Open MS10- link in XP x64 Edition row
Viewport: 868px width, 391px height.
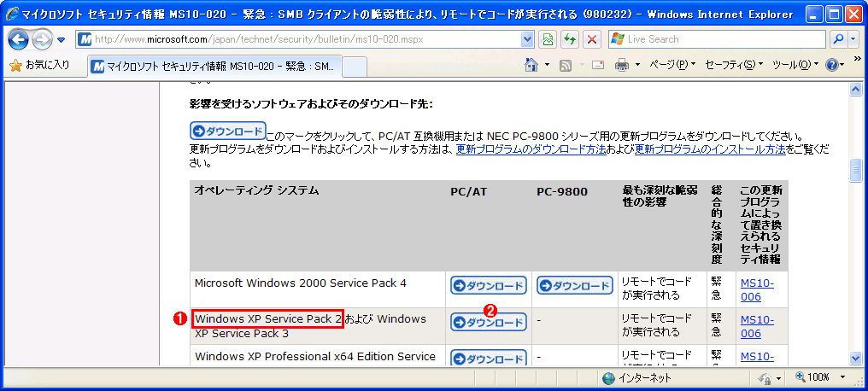(x=757, y=357)
